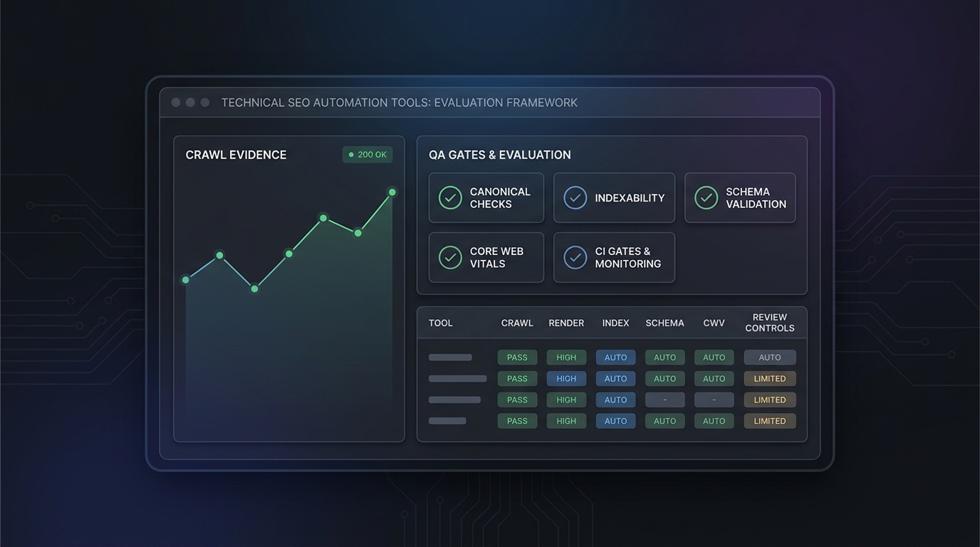The width and height of the screenshot is (980, 547).
Task: Click the Schema Validation checkmark icon
Action: coord(707,197)
